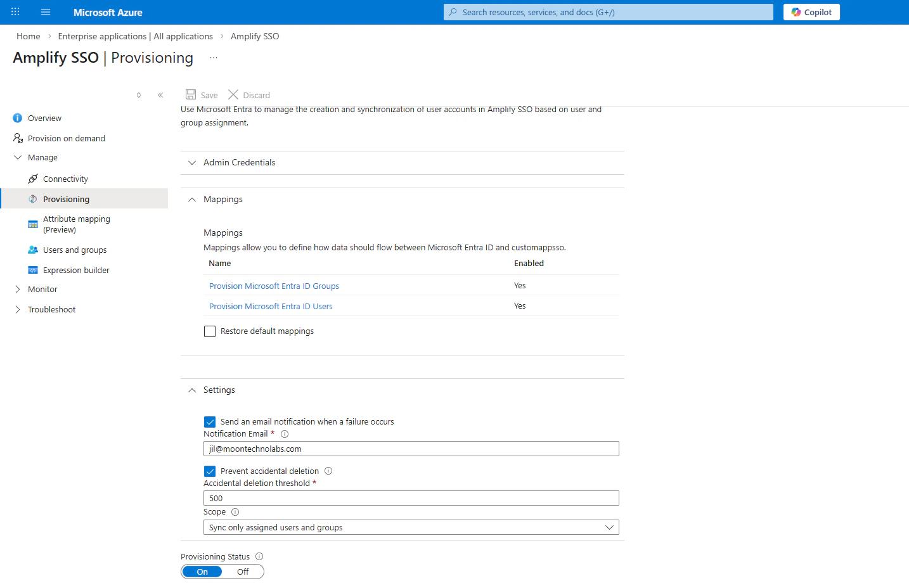The width and height of the screenshot is (909, 588).
Task: Click the Expression builder icon
Action: pyautogui.click(x=33, y=270)
